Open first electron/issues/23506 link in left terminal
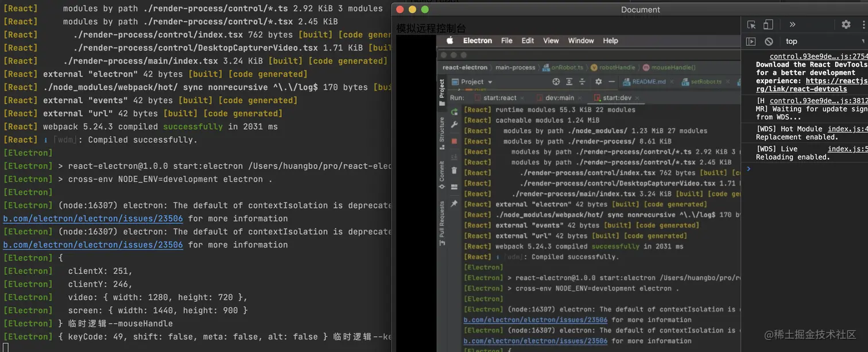 (x=93, y=218)
